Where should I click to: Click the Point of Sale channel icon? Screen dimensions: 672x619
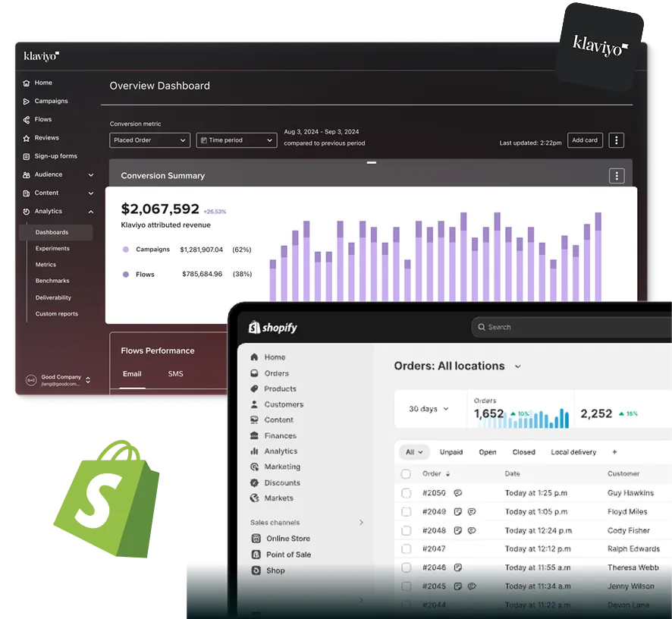[256, 555]
